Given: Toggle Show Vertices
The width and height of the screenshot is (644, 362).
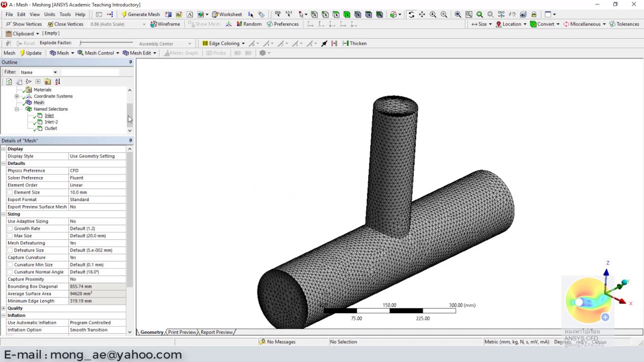Looking at the screenshot, I should coord(24,24).
